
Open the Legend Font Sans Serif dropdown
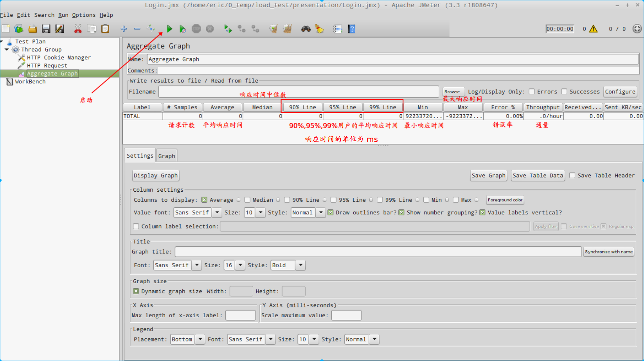tap(270, 339)
